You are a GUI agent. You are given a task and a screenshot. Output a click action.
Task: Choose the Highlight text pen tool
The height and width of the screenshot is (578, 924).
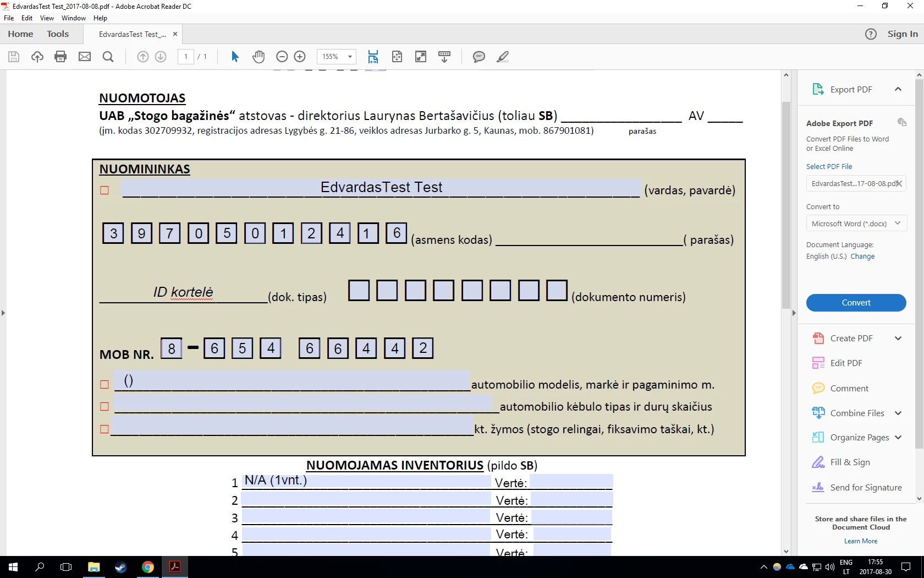[x=503, y=57]
